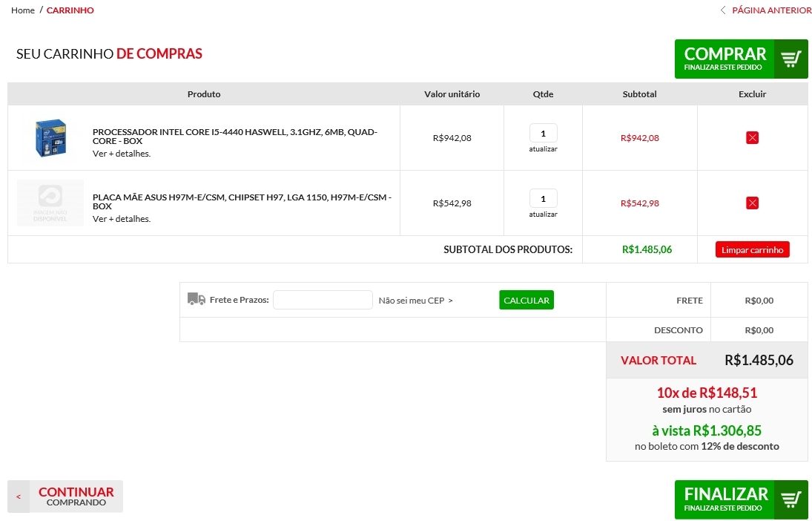Click the CARRINHO breadcrumb
The width and height of the screenshot is (812, 521).
click(x=70, y=10)
